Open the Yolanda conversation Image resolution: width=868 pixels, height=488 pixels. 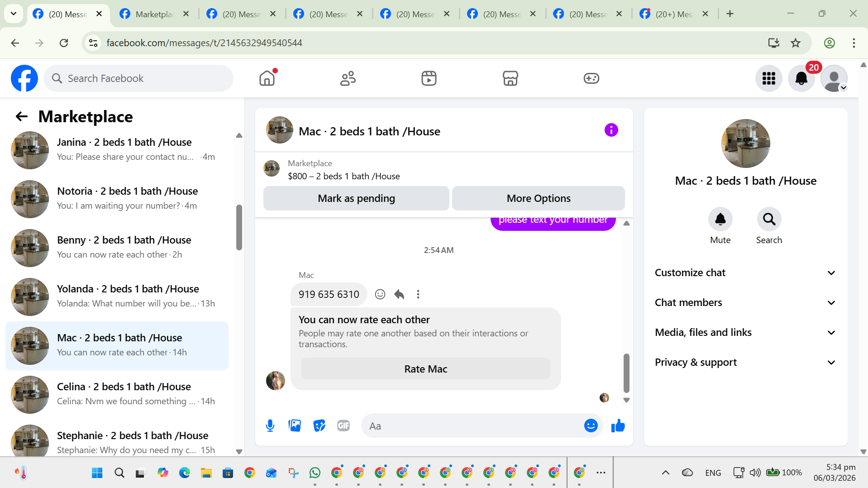pyautogui.click(x=117, y=297)
